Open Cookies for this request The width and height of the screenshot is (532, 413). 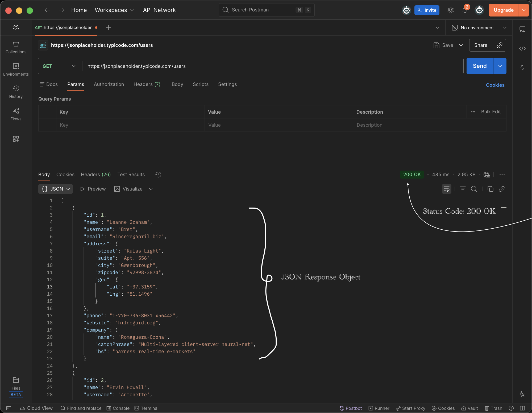coord(495,85)
